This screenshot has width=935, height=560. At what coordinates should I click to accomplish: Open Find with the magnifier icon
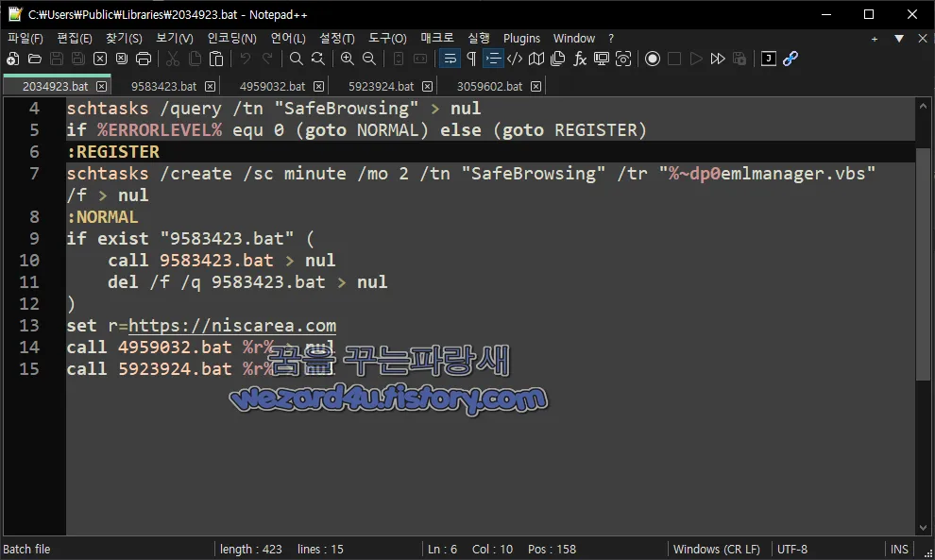point(296,59)
